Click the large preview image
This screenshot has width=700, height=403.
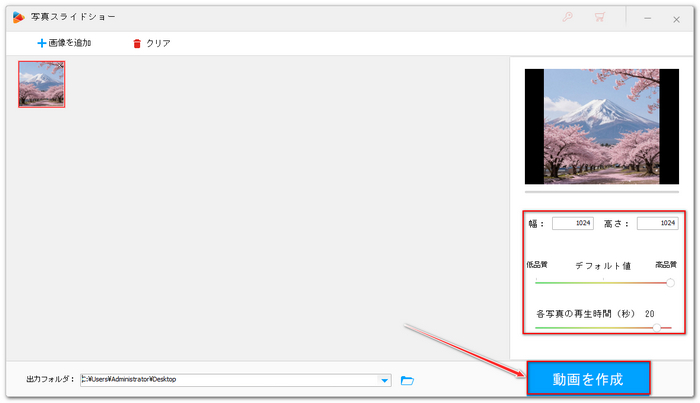coord(602,126)
